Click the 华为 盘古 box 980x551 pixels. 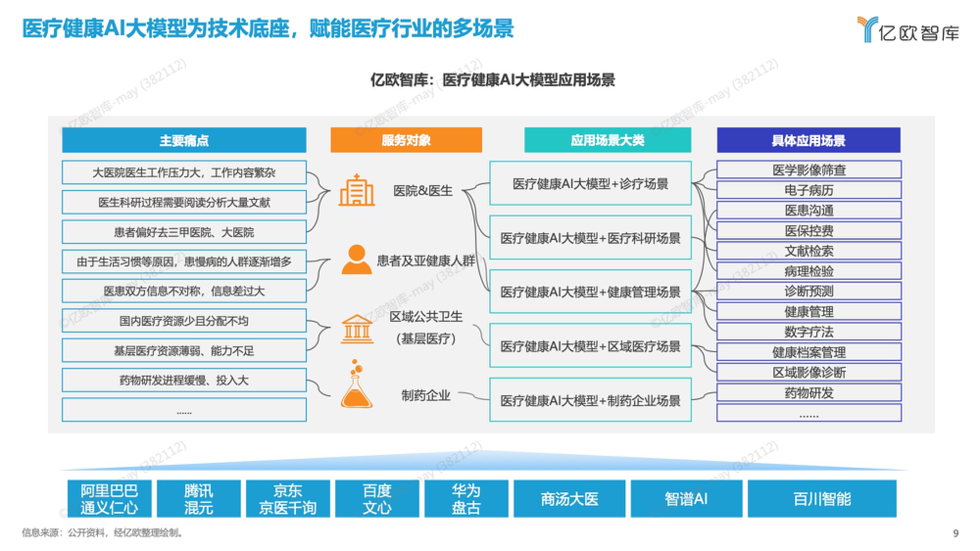coord(466,499)
